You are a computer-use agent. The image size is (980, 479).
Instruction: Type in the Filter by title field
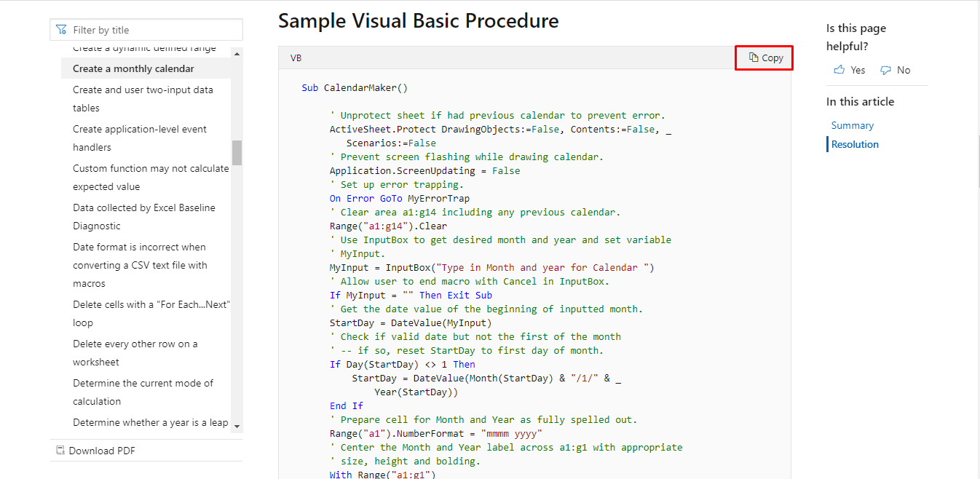[x=153, y=30]
